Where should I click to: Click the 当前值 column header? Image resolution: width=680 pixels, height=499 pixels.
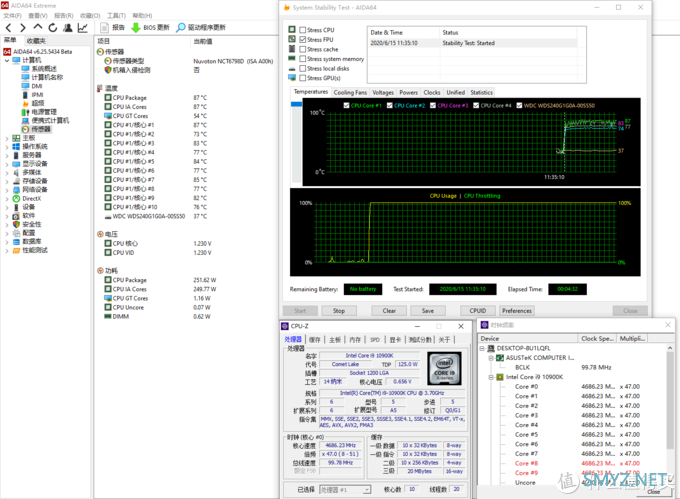[x=203, y=41]
